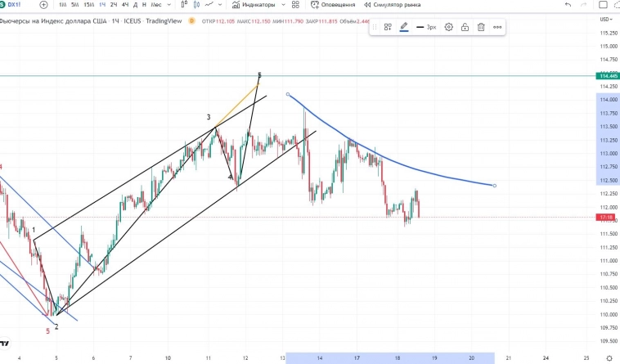Switch to the weekly Н timeframe
Image resolution: width=620 pixels, height=364 pixels.
[144, 5]
